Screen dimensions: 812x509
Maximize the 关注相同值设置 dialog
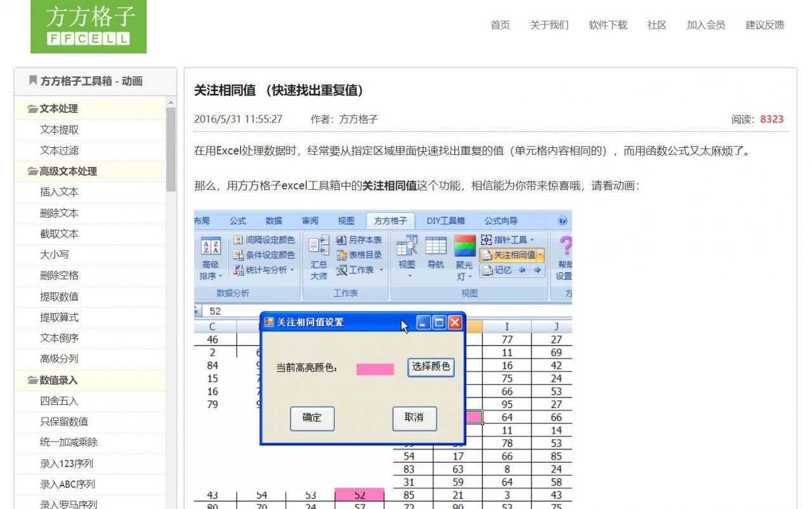coord(439,322)
